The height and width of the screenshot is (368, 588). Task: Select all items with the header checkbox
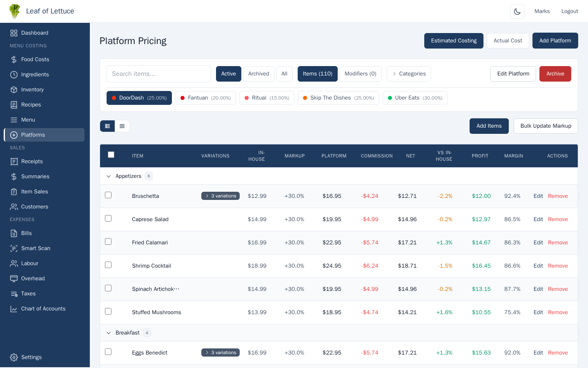point(111,155)
